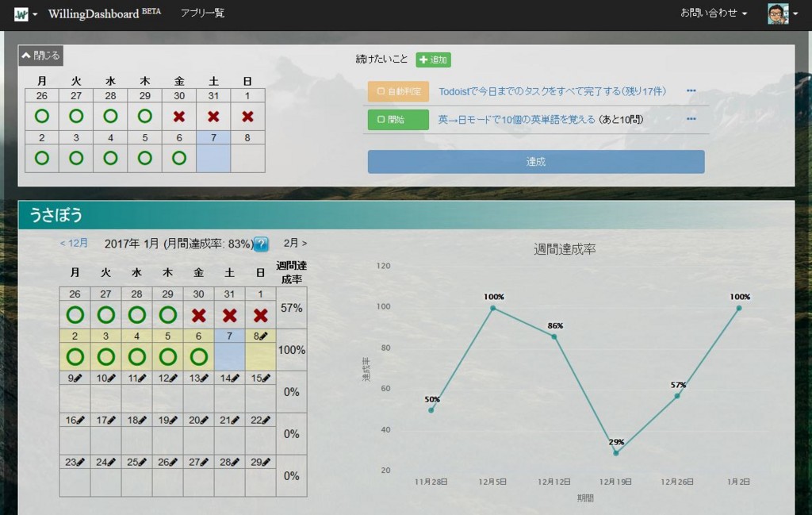Open the Todoist task link

(x=552, y=91)
